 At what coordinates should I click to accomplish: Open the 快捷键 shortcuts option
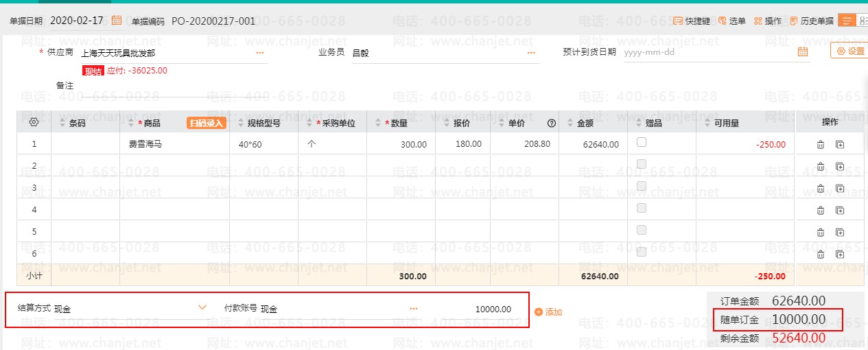coord(692,21)
